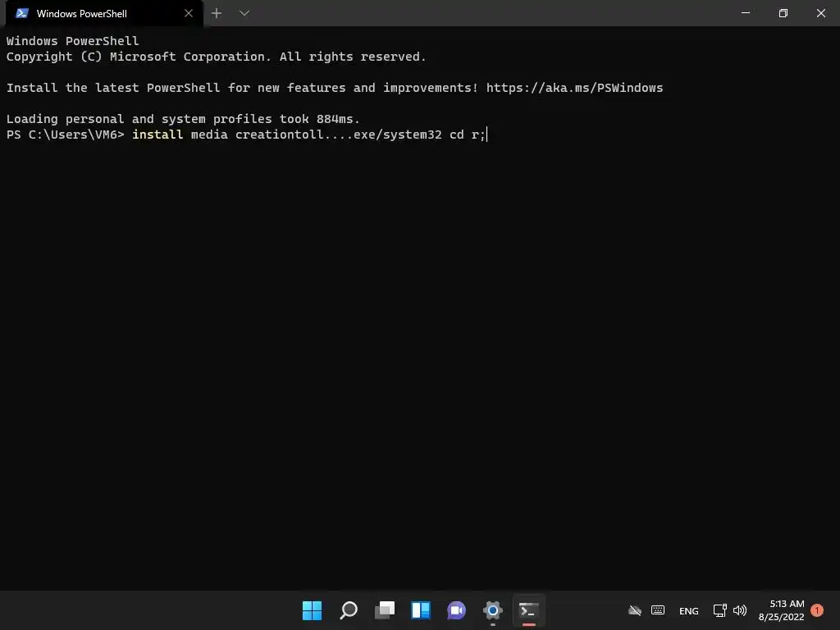Open taskbar Search
This screenshot has width=840, height=630.
click(349, 610)
